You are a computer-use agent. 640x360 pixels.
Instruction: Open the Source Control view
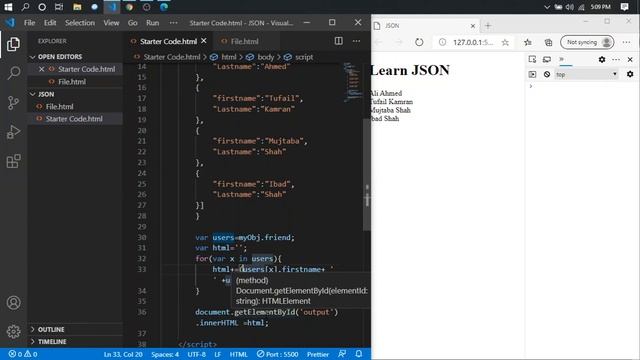(x=13, y=102)
